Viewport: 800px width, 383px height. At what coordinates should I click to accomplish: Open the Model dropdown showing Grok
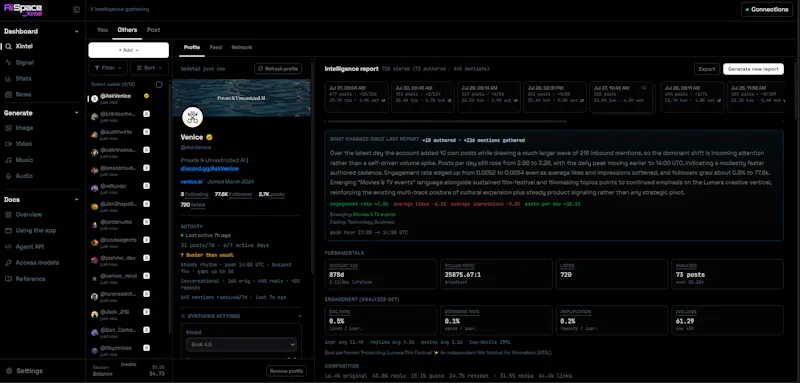241,345
